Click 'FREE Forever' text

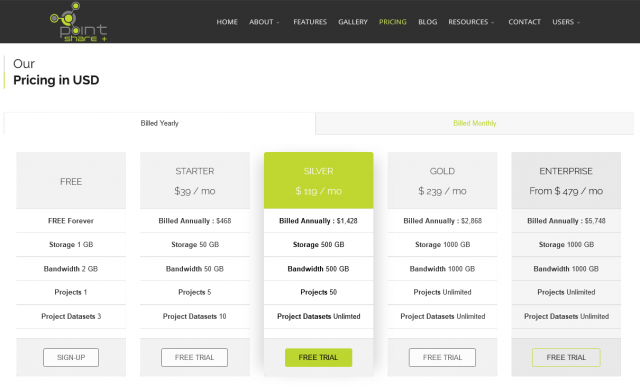click(x=71, y=221)
